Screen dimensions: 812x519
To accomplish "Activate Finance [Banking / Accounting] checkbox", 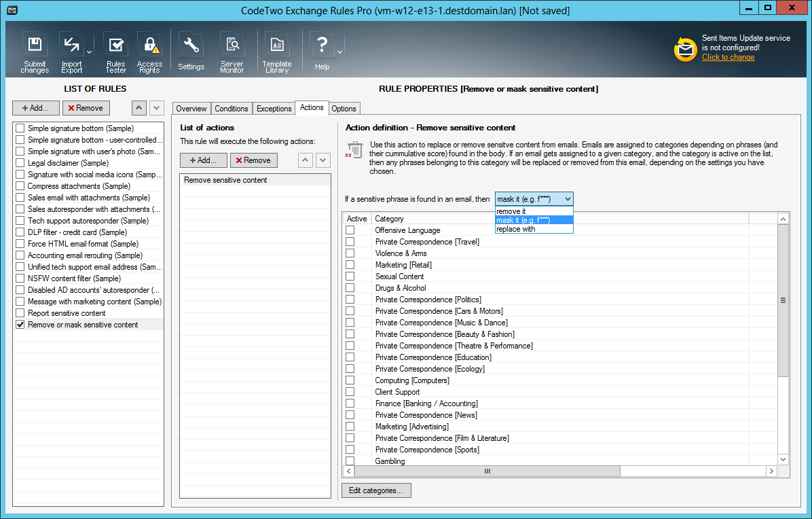I will point(350,403).
